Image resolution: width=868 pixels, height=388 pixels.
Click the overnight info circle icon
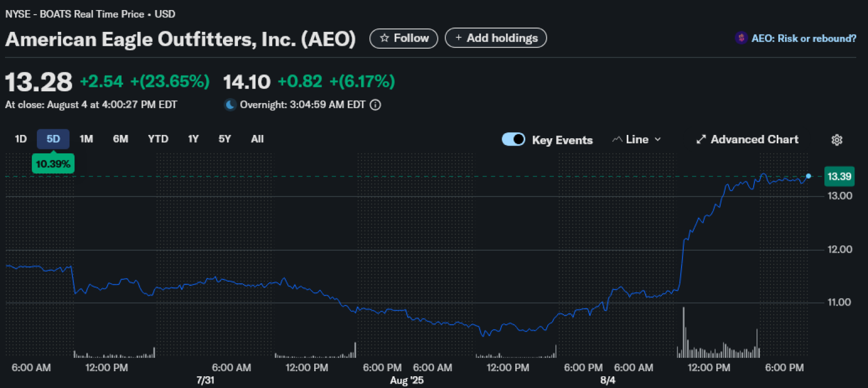point(376,105)
